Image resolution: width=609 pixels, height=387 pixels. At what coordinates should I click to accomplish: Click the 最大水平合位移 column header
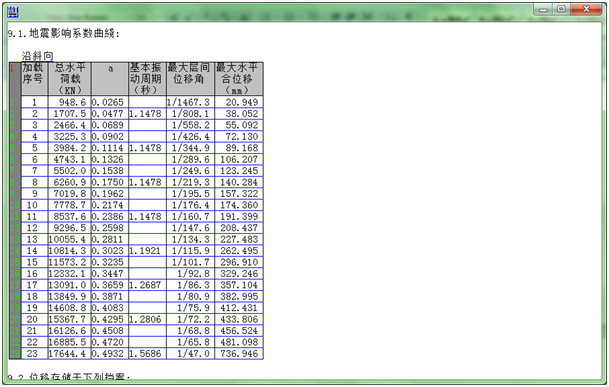(x=239, y=79)
